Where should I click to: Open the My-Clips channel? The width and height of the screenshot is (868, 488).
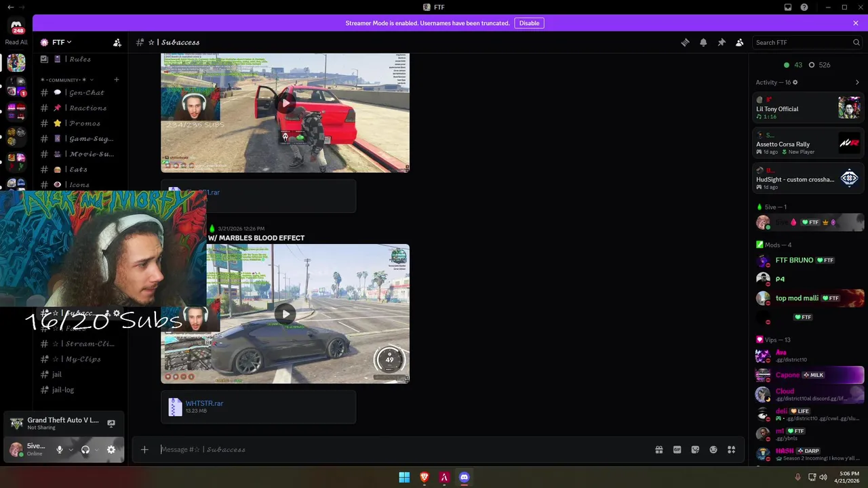(x=79, y=359)
